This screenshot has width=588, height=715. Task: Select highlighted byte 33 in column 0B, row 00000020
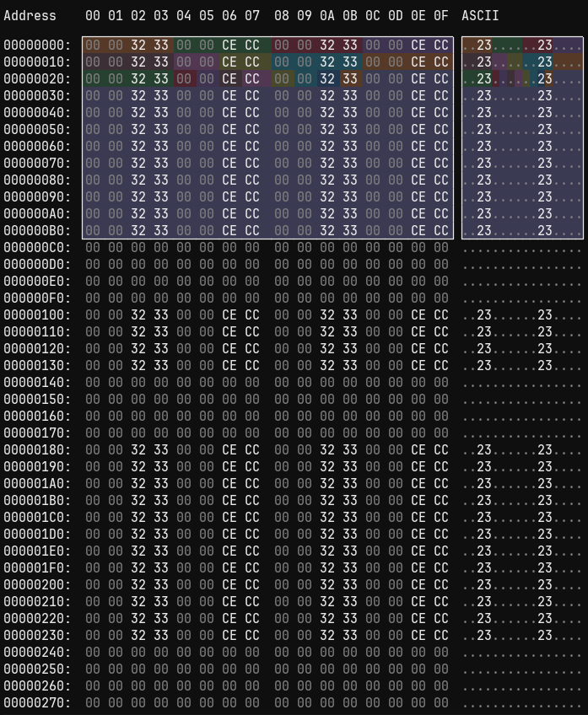click(350, 79)
